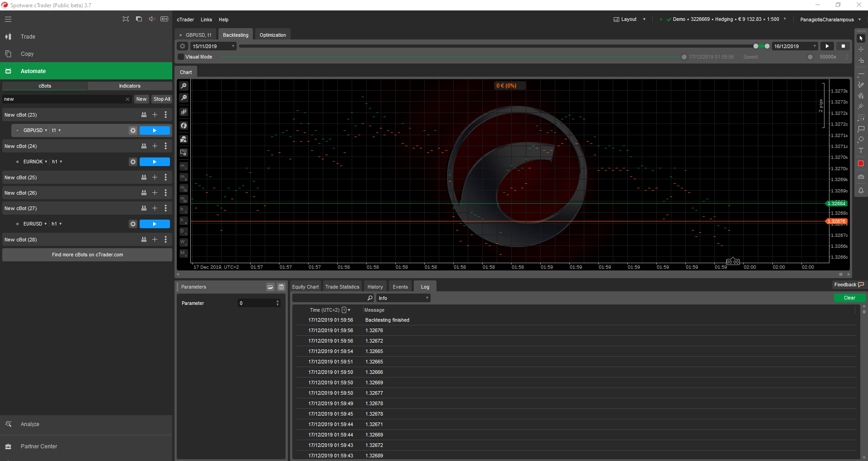
Task: Zoom out of the chart
Action: coord(184,98)
